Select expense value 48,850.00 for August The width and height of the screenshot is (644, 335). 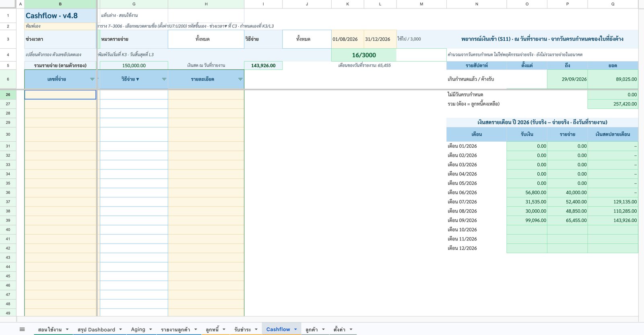point(568,211)
